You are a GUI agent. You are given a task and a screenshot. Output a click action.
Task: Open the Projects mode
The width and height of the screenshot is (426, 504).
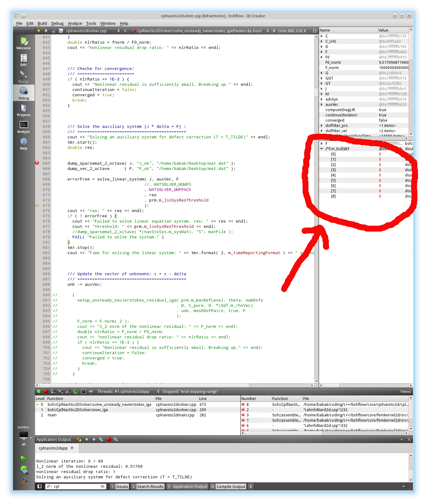(24, 110)
